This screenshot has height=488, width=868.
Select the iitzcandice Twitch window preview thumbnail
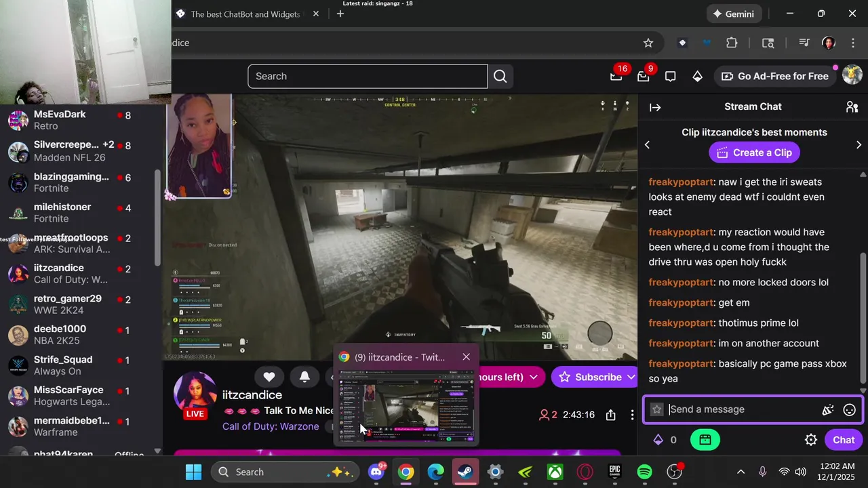click(406, 407)
